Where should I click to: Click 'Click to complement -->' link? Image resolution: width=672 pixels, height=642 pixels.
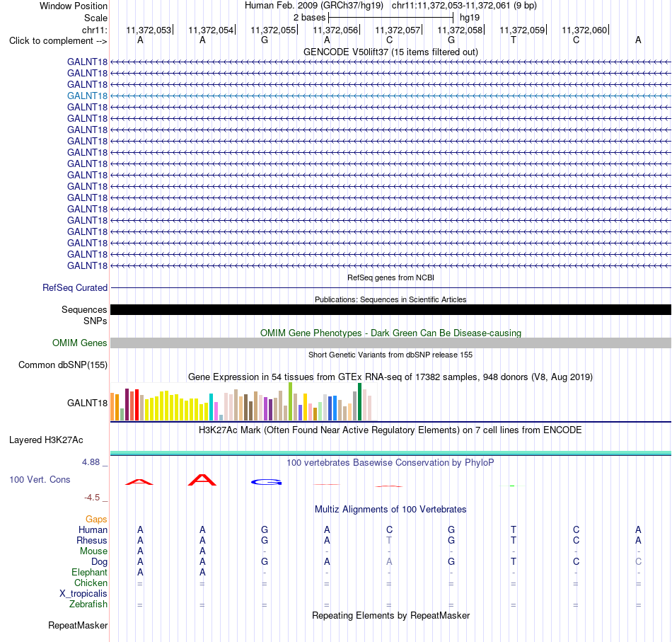coord(58,41)
